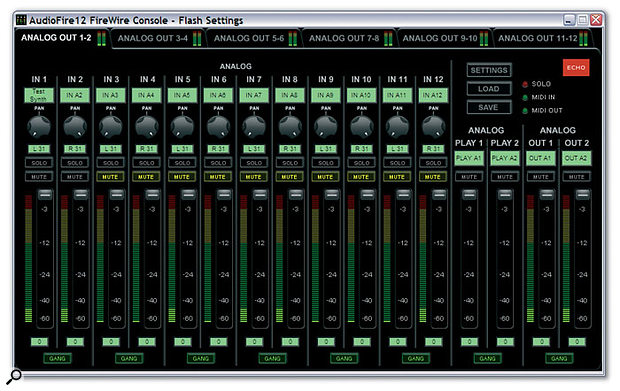Unmute the IN 12 channel
The image size is (620, 391).
click(x=433, y=177)
